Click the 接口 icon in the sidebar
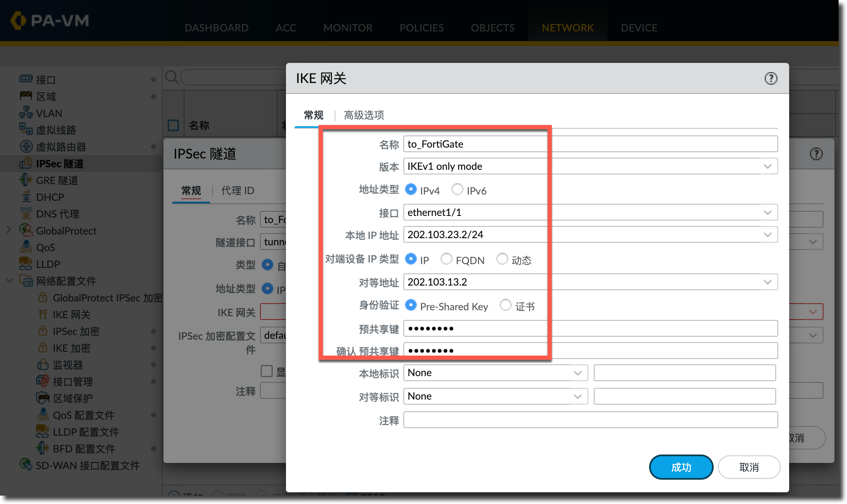The height and width of the screenshot is (504, 847). point(26,79)
